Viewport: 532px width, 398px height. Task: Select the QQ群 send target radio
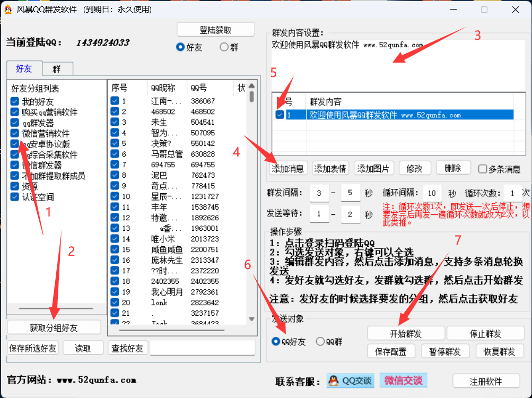click(320, 341)
